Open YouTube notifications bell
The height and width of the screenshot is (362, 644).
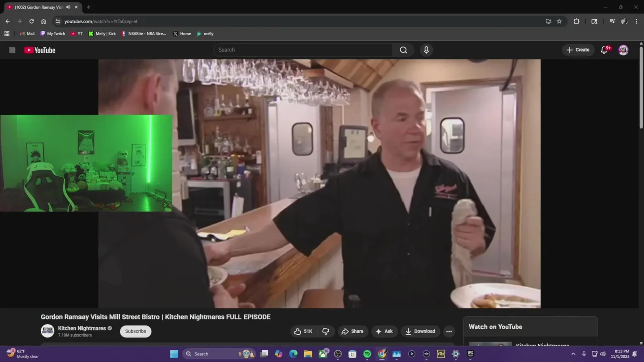[605, 50]
